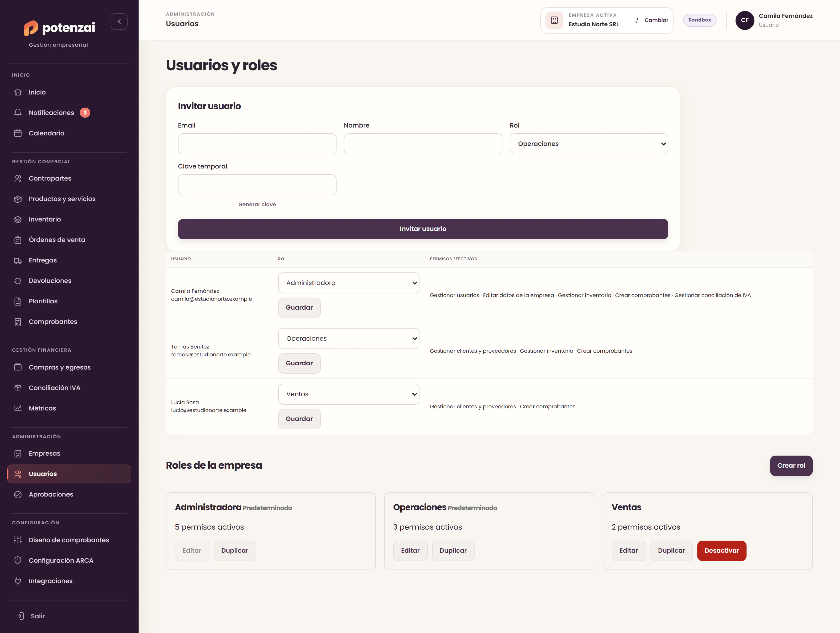The width and height of the screenshot is (840, 633).
Task: Navigate to Aprobaciones
Action: coord(69,494)
